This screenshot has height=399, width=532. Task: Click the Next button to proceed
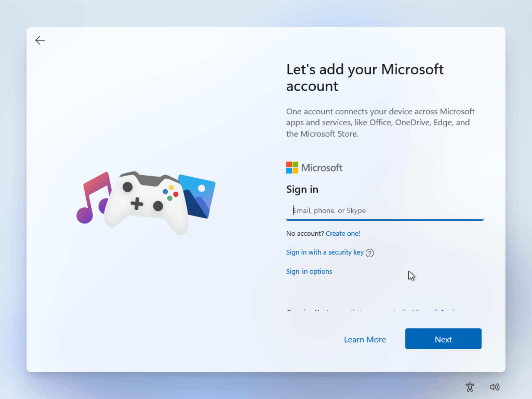pos(444,339)
